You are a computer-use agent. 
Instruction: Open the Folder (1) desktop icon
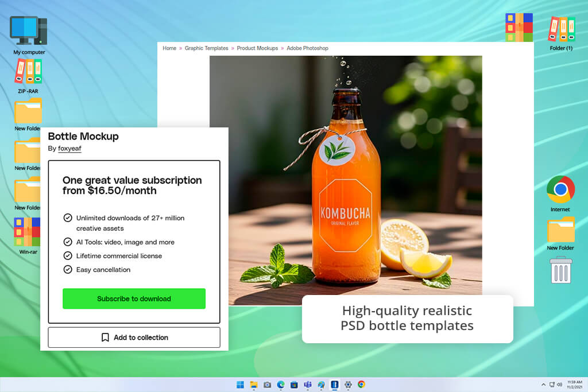pos(562,29)
